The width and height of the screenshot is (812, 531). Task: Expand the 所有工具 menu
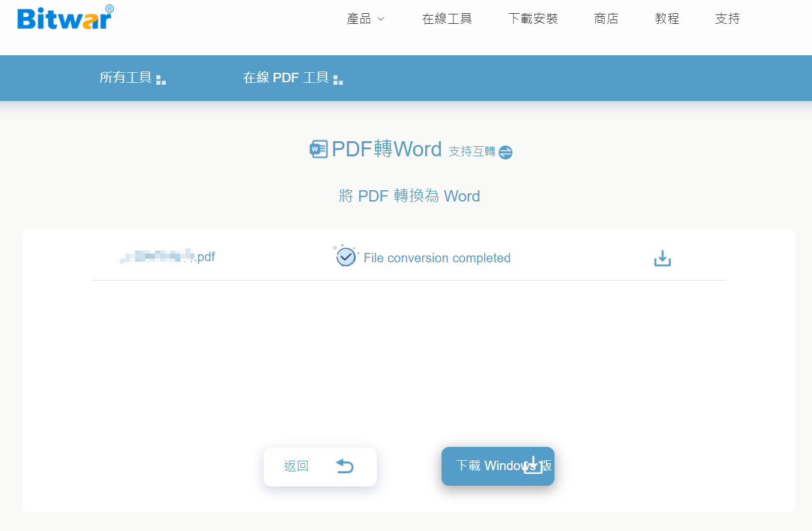pyautogui.click(x=133, y=78)
